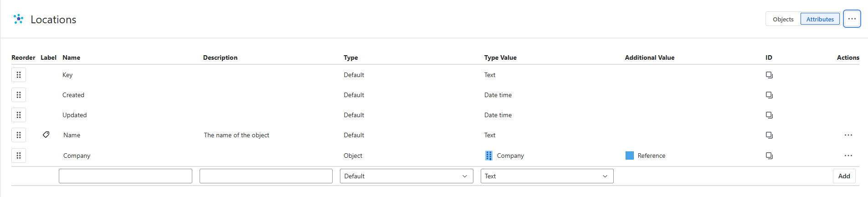868x197 pixels.
Task: Copy the ID of the Company attribute
Action: click(769, 156)
